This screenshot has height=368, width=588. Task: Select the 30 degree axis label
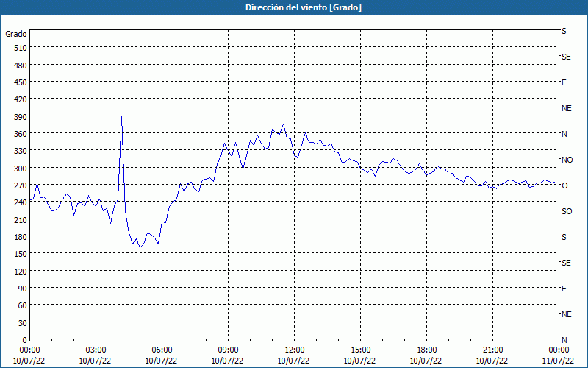coord(23,323)
